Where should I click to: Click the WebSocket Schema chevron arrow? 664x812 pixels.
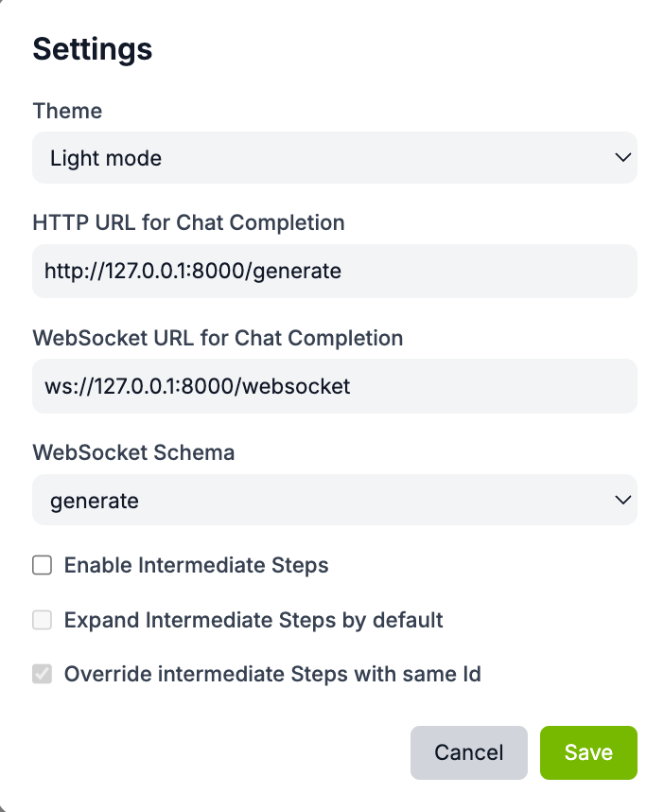[622, 500]
